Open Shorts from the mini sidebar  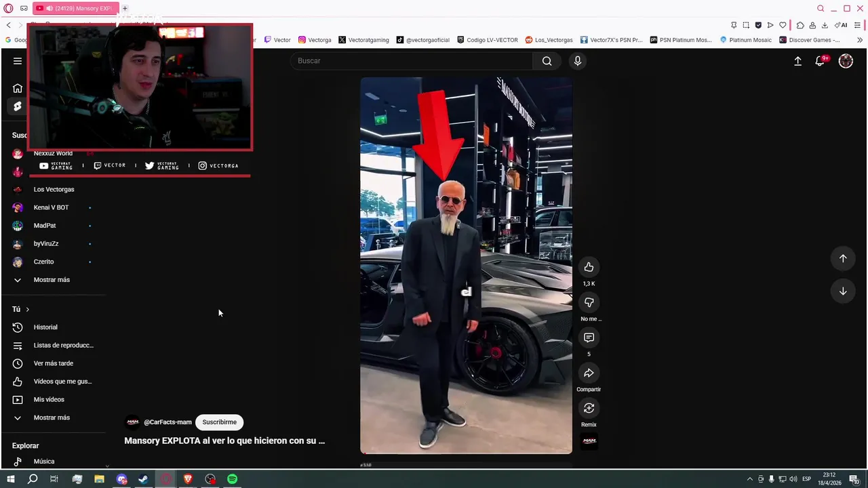[x=18, y=106]
